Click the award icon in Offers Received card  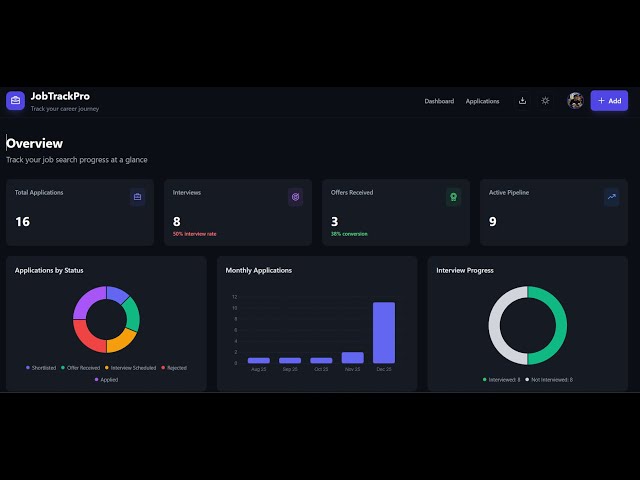click(x=453, y=197)
